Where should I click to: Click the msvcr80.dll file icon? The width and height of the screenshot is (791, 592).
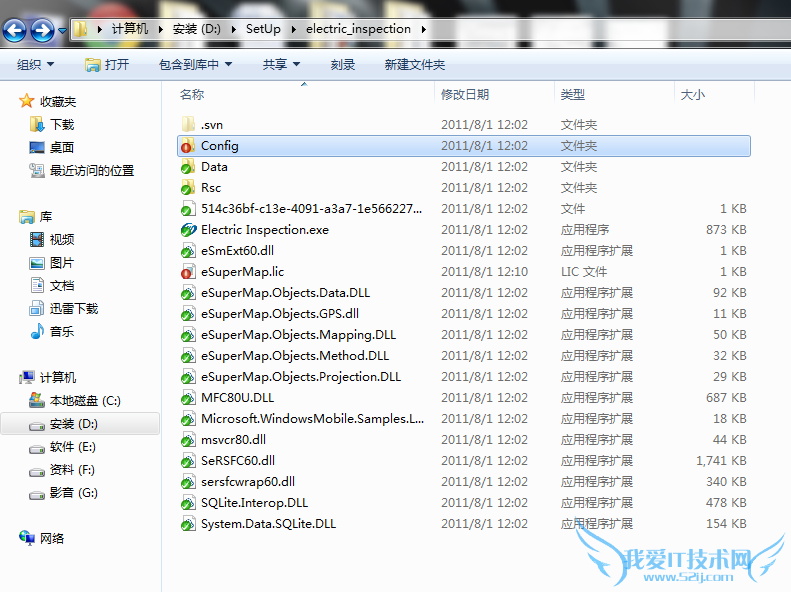[188, 440]
